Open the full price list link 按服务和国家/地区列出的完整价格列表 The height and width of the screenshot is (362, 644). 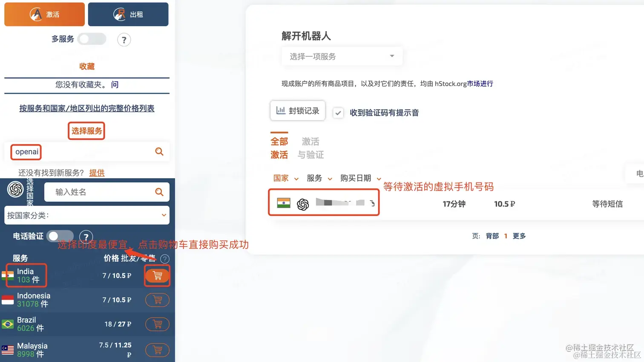(x=87, y=108)
